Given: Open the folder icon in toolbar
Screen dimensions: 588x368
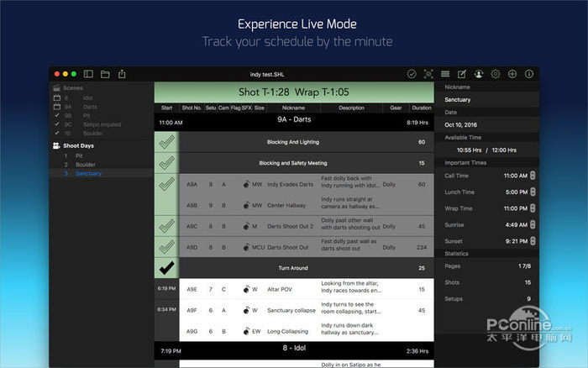Looking at the screenshot, I should coord(105,74).
